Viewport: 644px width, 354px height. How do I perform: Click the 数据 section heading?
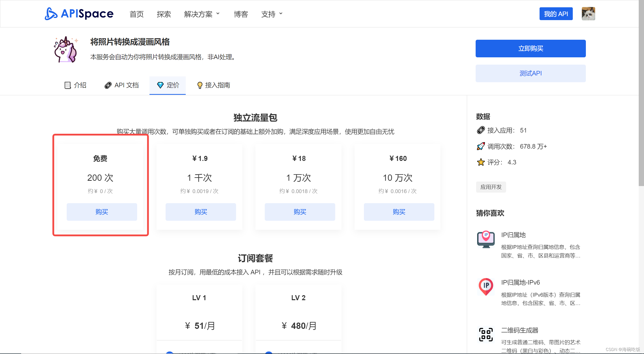[x=483, y=116]
